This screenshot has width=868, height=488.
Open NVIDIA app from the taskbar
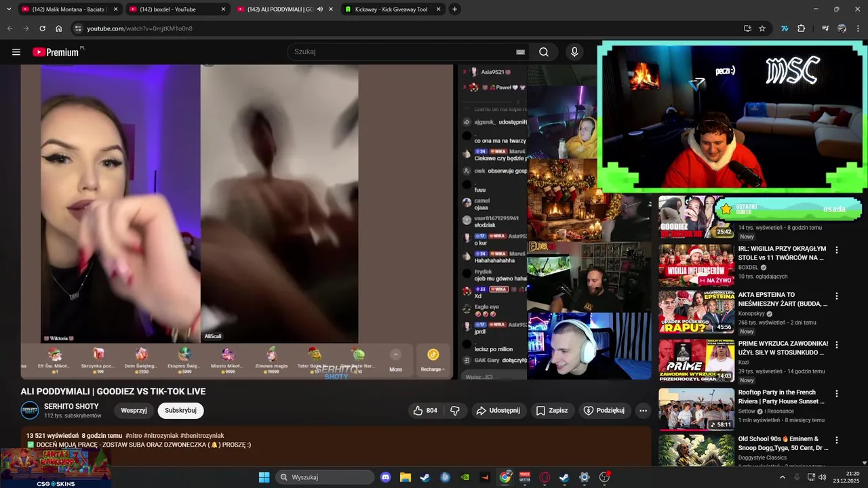coord(465,477)
